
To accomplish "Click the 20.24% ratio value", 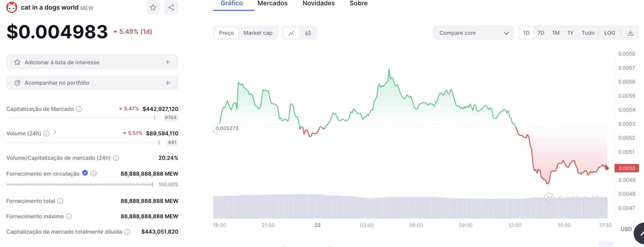I will pos(168,158).
